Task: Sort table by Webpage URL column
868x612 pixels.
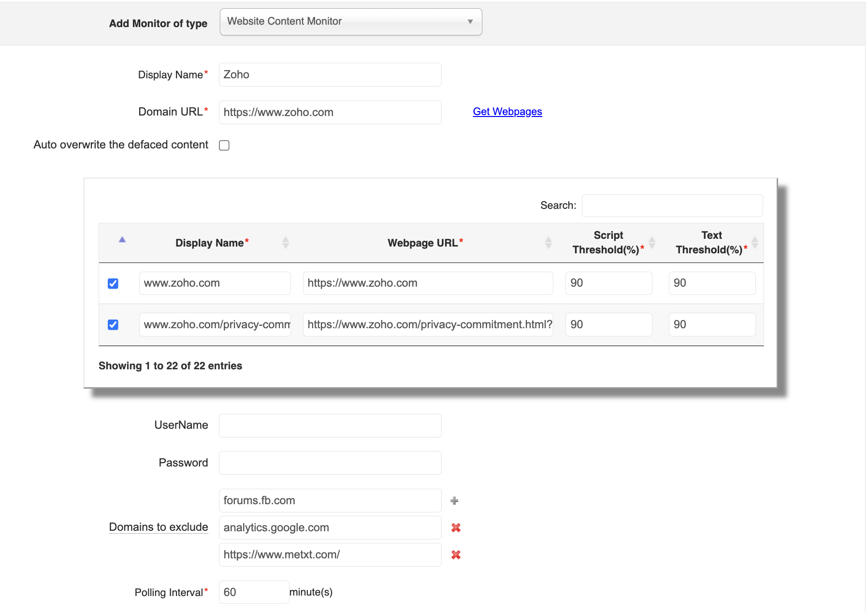Action: click(548, 243)
